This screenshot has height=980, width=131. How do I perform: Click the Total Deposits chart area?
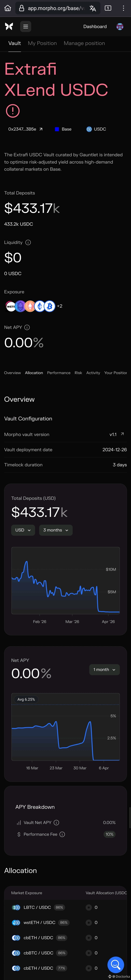[x=66, y=581]
